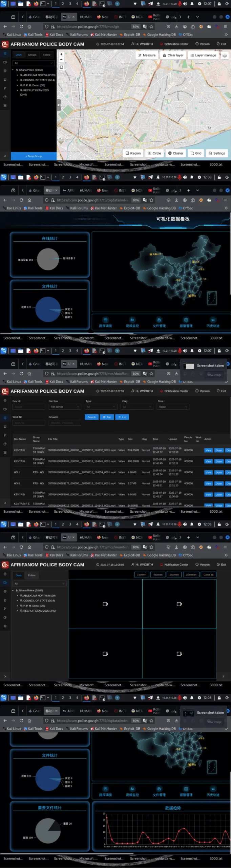
Task: Select the Circle drawing tool on the map
Action: tap(154, 153)
